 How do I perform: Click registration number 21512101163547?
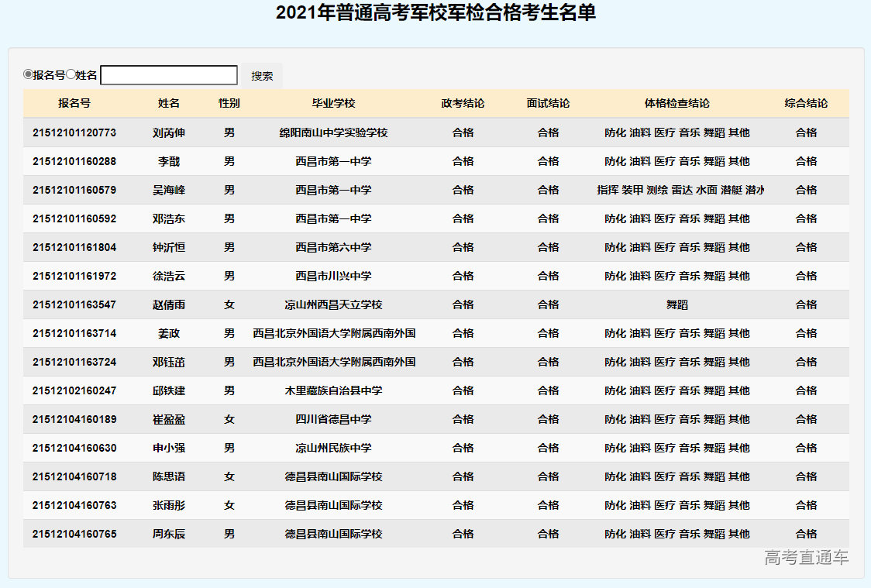[74, 304]
